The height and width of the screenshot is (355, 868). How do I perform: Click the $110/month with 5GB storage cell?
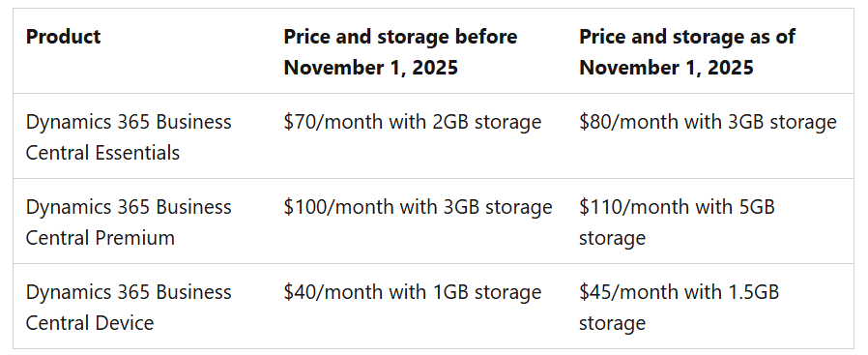(x=677, y=222)
